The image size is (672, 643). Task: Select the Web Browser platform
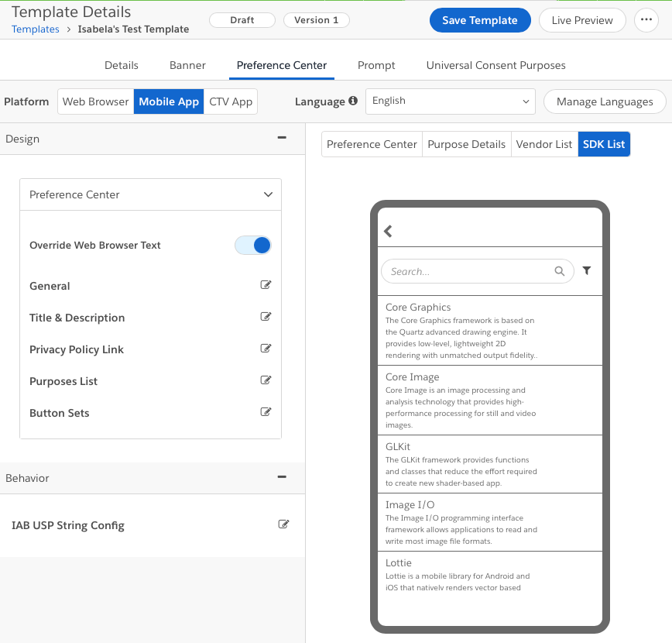click(95, 101)
